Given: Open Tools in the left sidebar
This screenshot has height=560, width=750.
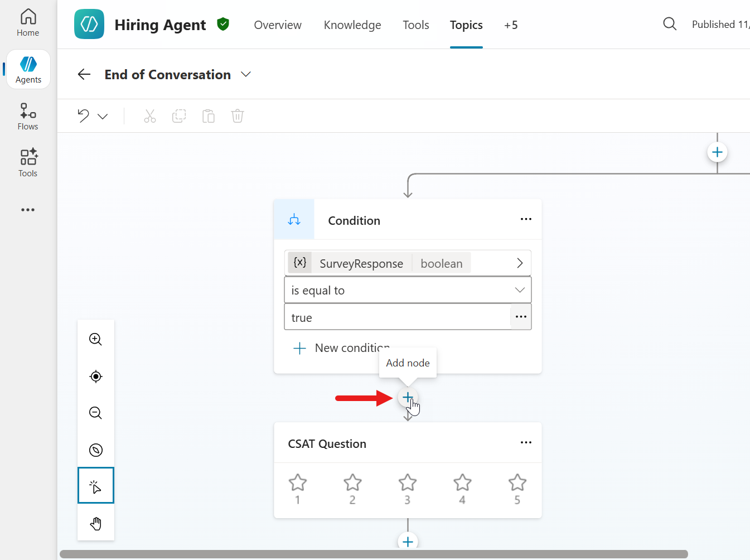Looking at the screenshot, I should [28, 163].
